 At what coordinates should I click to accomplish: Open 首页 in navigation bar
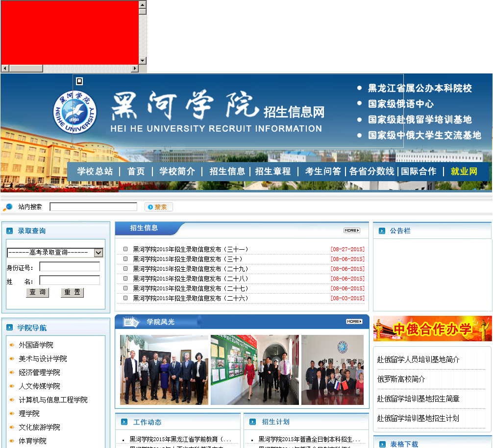(136, 171)
